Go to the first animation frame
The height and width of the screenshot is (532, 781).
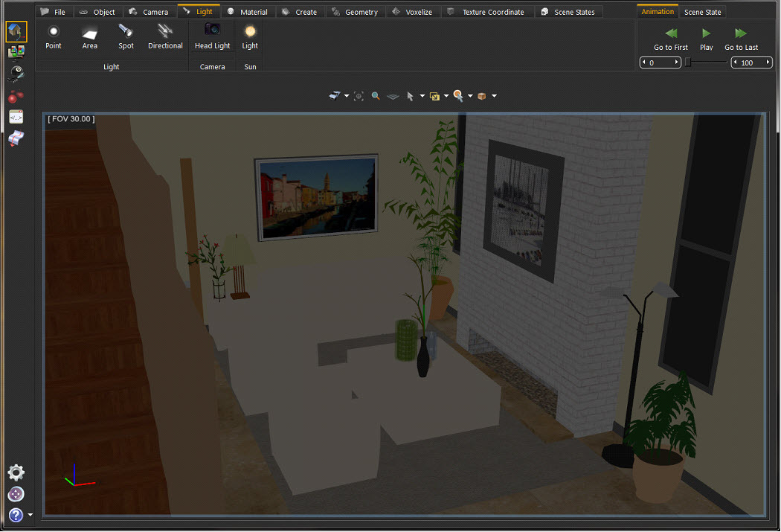tap(671, 39)
